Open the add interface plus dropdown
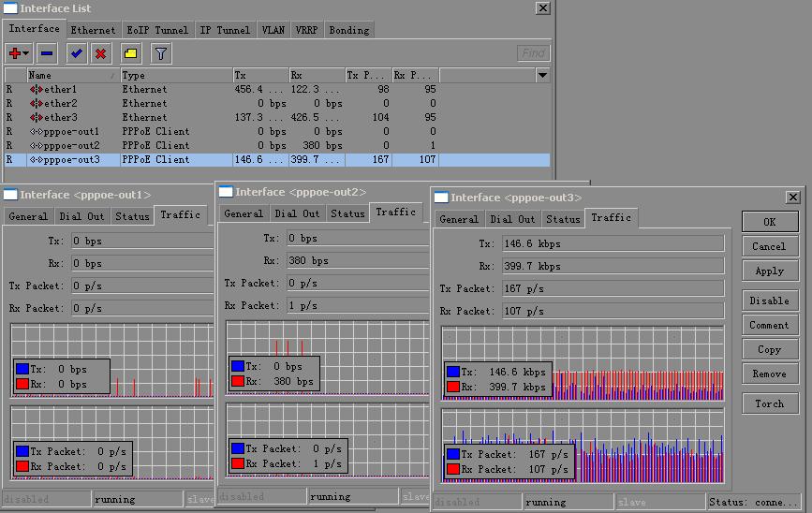 pos(19,53)
